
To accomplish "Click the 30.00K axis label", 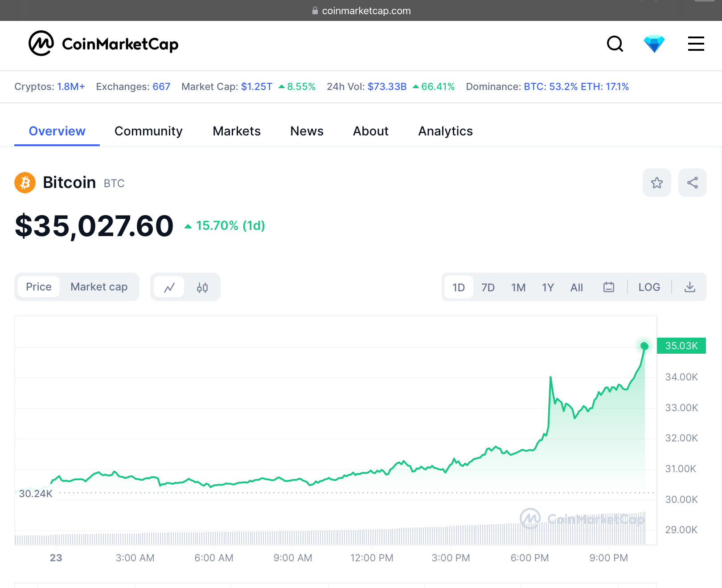I will pos(681,499).
